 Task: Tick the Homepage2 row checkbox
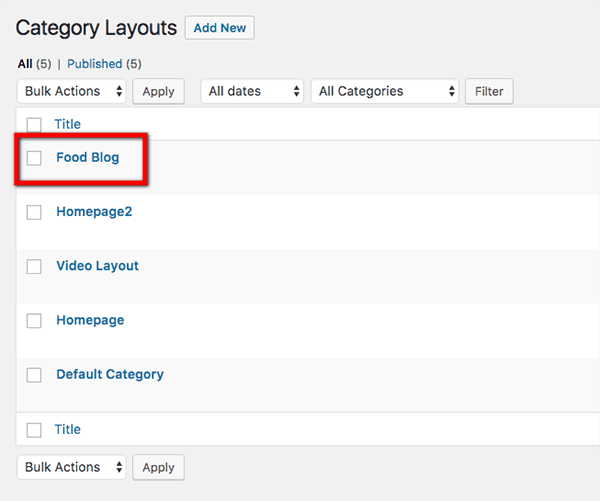[x=34, y=212]
